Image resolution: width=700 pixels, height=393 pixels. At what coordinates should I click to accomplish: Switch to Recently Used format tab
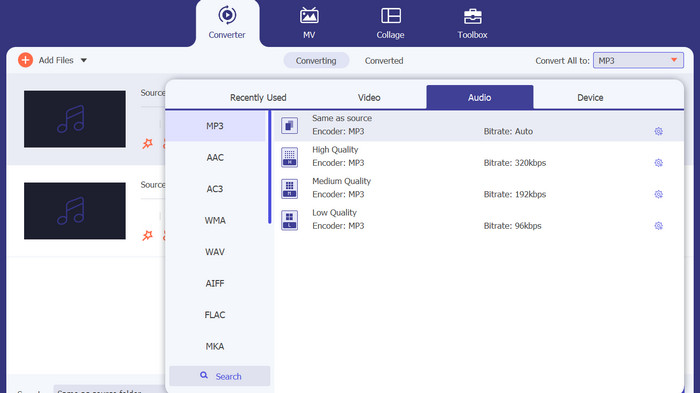(258, 97)
